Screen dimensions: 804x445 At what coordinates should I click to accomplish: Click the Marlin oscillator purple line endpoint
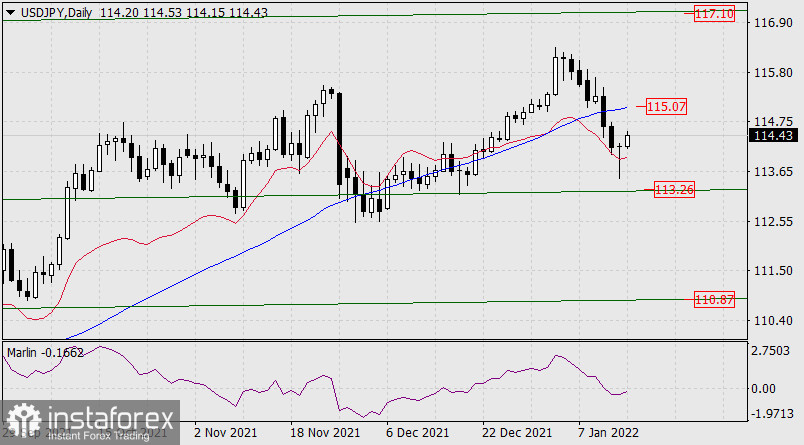click(x=627, y=392)
